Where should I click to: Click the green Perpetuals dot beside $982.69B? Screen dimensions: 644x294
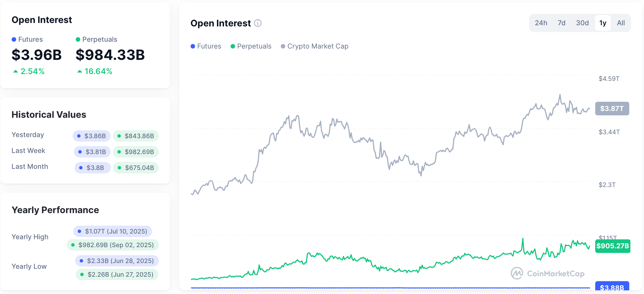[119, 152]
